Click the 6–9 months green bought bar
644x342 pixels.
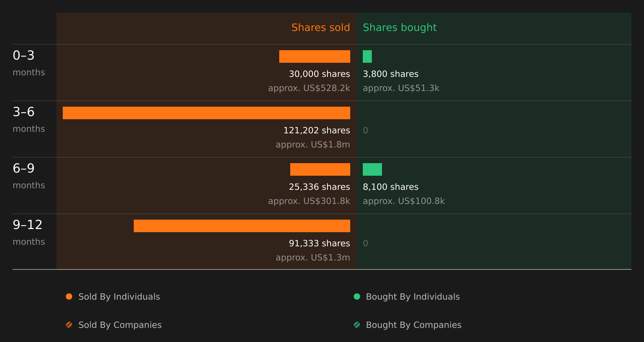[372, 169]
